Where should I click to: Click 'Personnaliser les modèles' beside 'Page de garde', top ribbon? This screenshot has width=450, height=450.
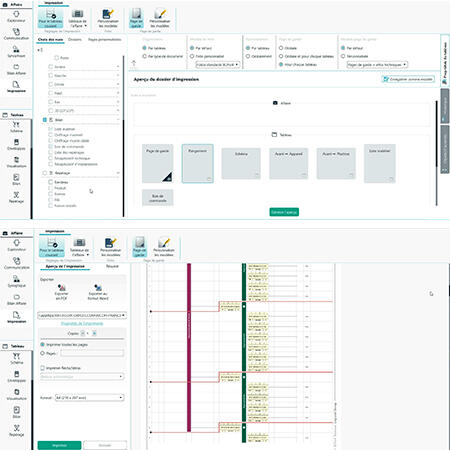pos(160,18)
